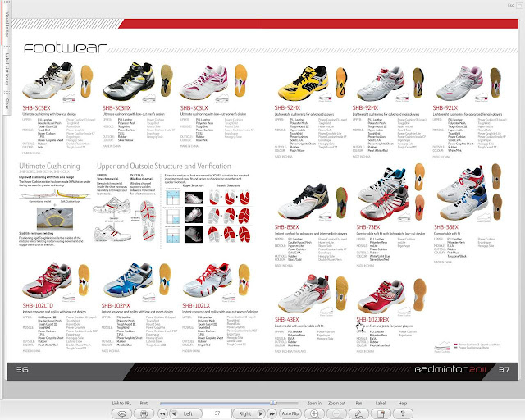The height and width of the screenshot is (420, 525).
Task: Click the page number field showing 37
Action: tap(217, 413)
